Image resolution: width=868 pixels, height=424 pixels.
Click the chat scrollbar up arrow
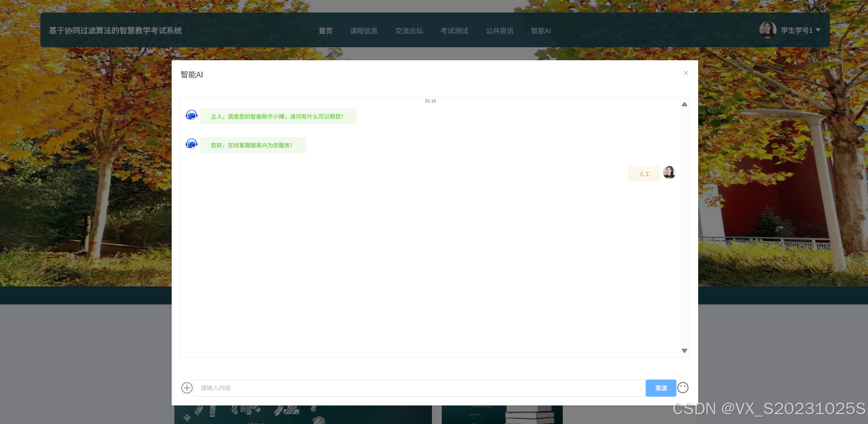(684, 104)
